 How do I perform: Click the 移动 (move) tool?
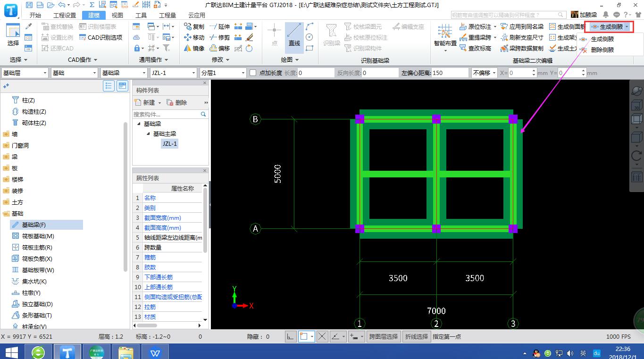(x=194, y=37)
